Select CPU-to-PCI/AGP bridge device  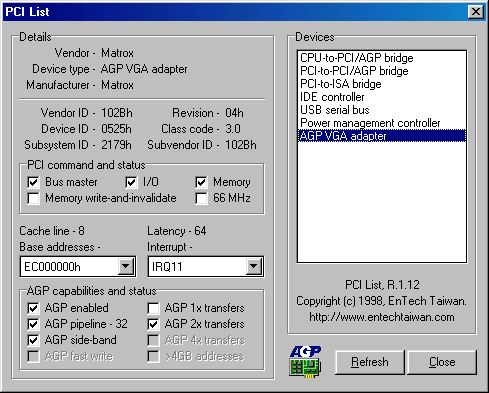point(382,58)
